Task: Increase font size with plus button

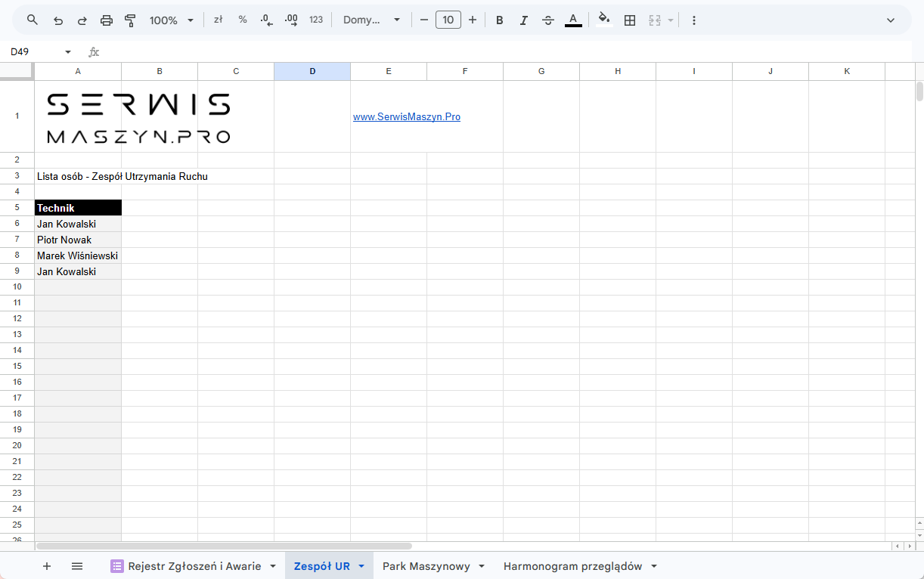Action: tap(473, 20)
